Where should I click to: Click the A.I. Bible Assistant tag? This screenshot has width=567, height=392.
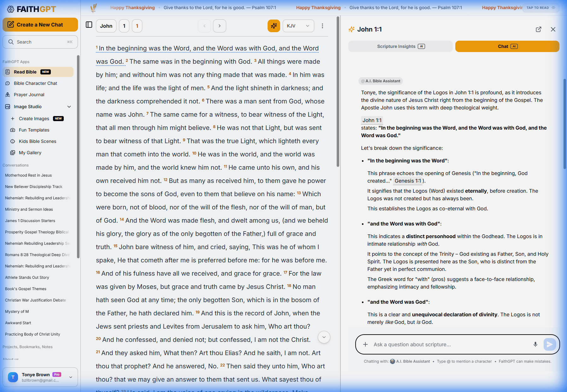381,81
